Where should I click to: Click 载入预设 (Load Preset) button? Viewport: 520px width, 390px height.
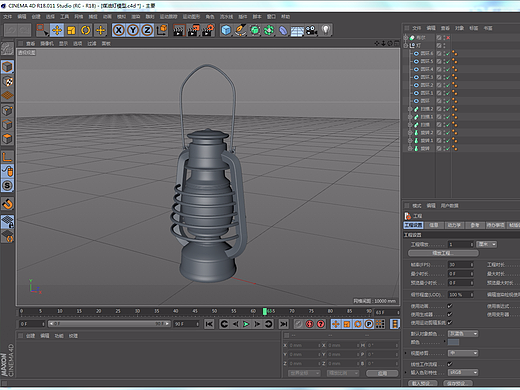click(423, 383)
